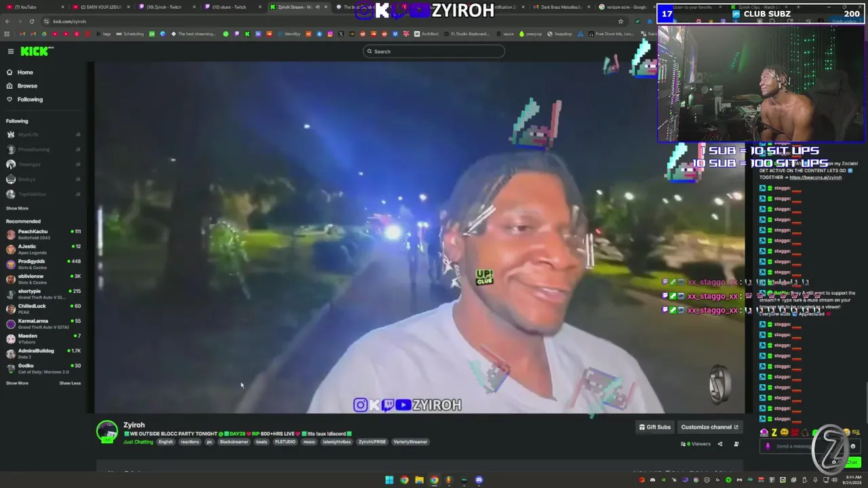Viewport: 868px width, 488px height.
Task: Close the YouTube browser tab
Action: [62, 7]
